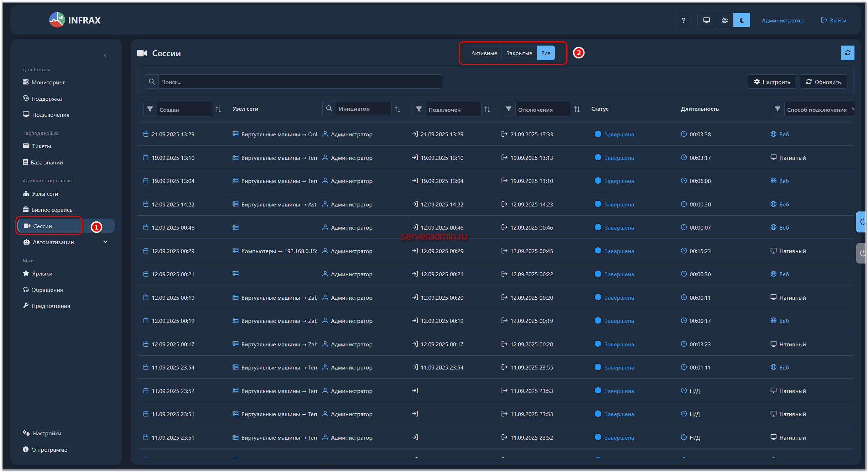Click calendar icon for 21.09.2025 13:29 row
The image size is (868, 472).
[146, 134]
